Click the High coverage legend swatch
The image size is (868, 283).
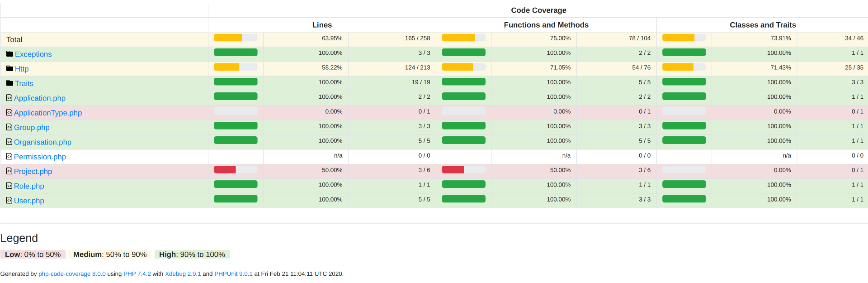click(x=192, y=254)
